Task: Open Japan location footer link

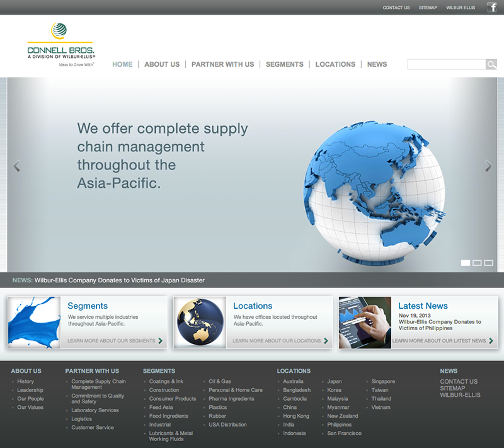Action: tap(335, 381)
